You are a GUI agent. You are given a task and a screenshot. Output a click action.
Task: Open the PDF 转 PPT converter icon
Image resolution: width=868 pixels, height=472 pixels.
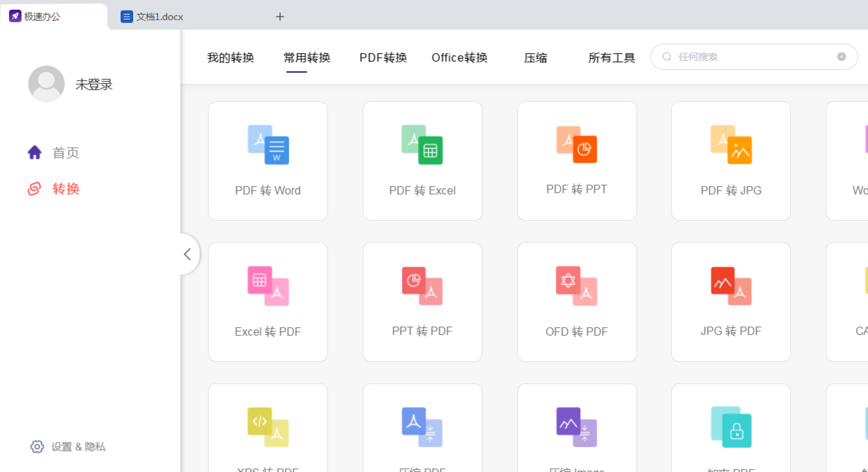pyautogui.click(x=577, y=145)
